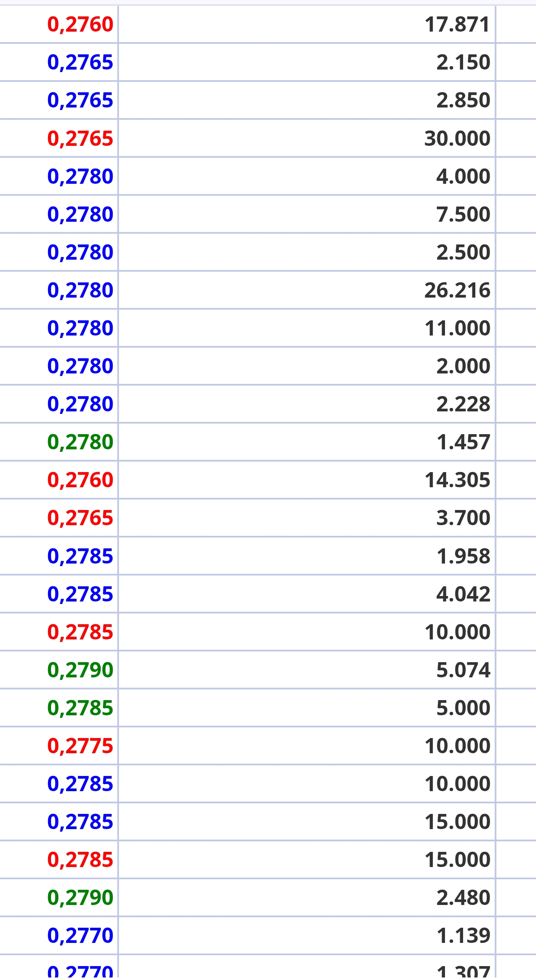
Task: Click the volume 26.216 cell
Action: point(457,290)
